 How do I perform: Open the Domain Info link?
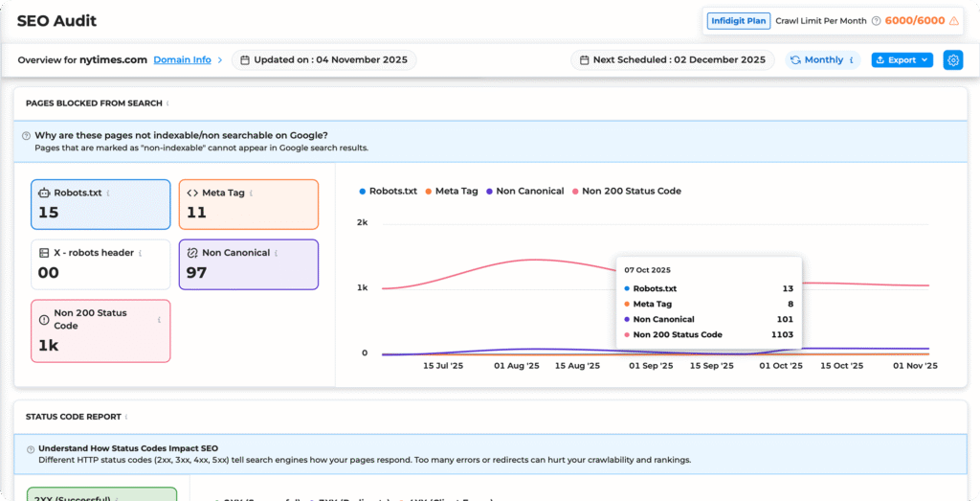tap(182, 59)
